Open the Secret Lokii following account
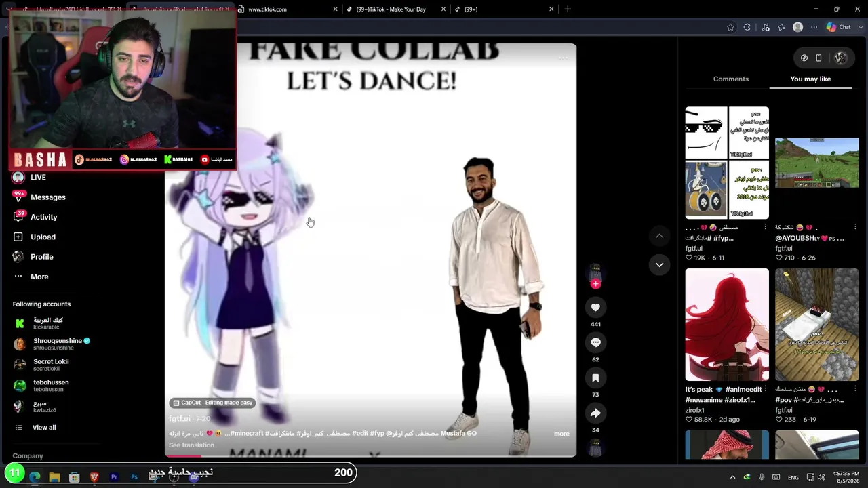 click(41, 365)
